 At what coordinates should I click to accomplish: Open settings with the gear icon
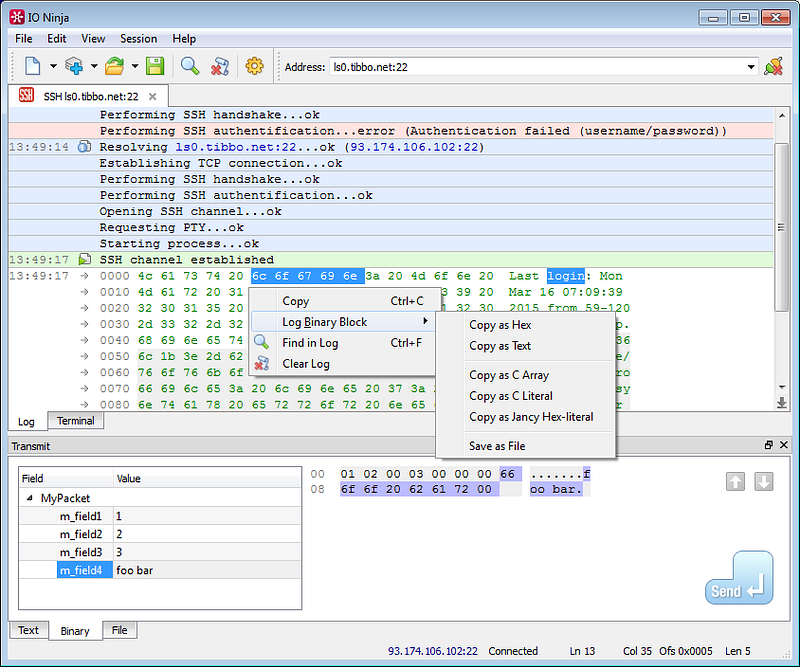pos(254,67)
